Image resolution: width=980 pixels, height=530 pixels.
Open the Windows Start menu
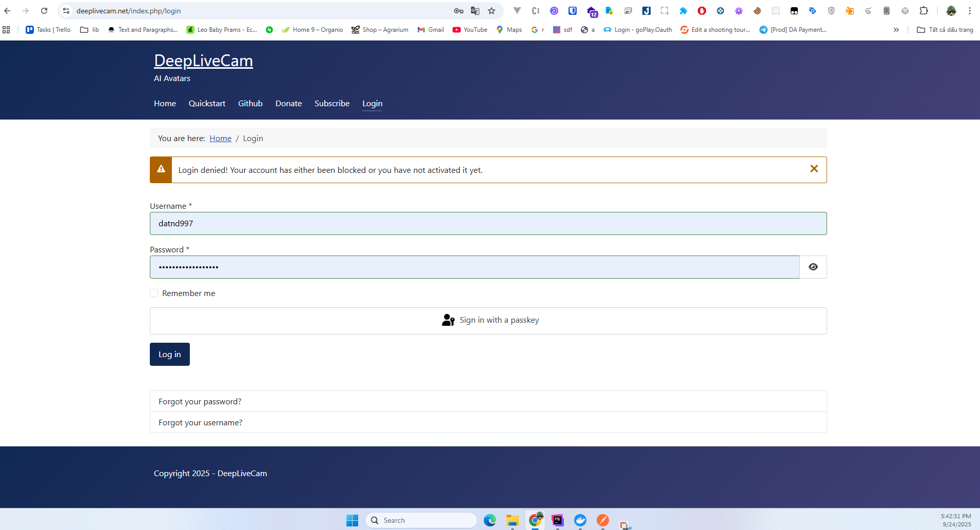coord(352,520)
